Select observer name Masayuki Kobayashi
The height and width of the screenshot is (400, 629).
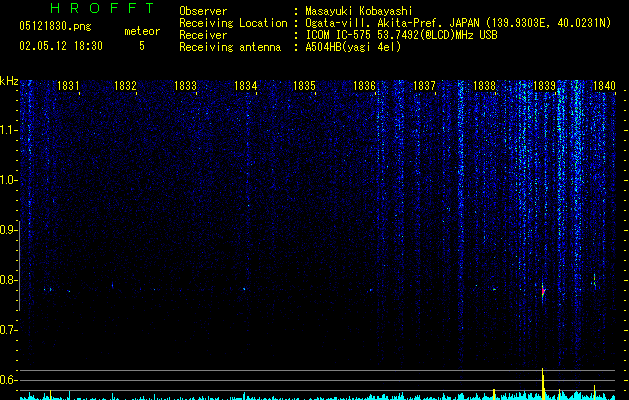pos(359,11)
